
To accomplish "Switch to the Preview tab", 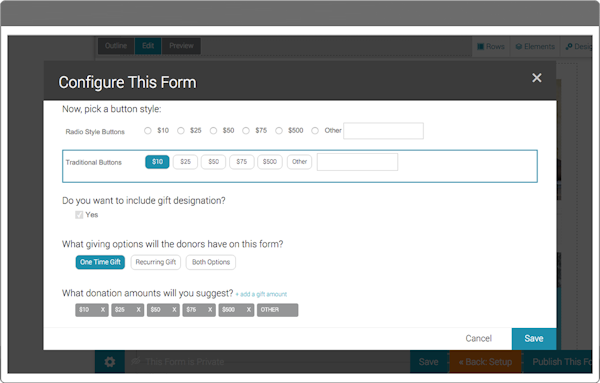I will (181, 46).
